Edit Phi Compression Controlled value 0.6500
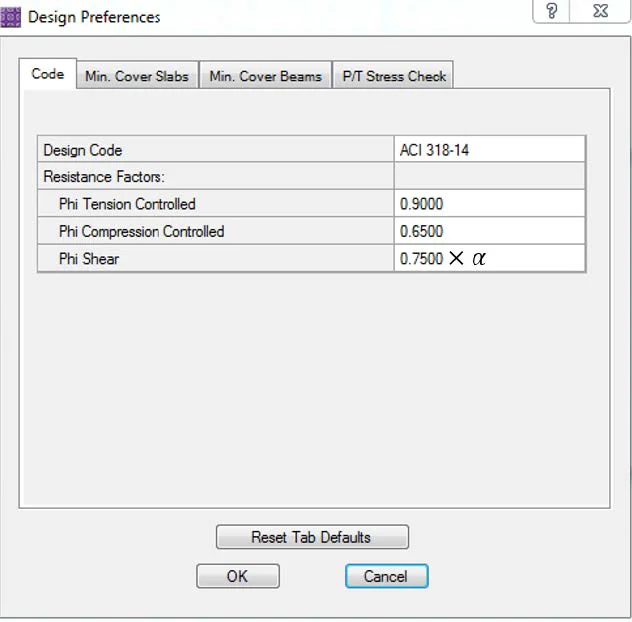The image size is (632, 622). [x=489, y=231]
